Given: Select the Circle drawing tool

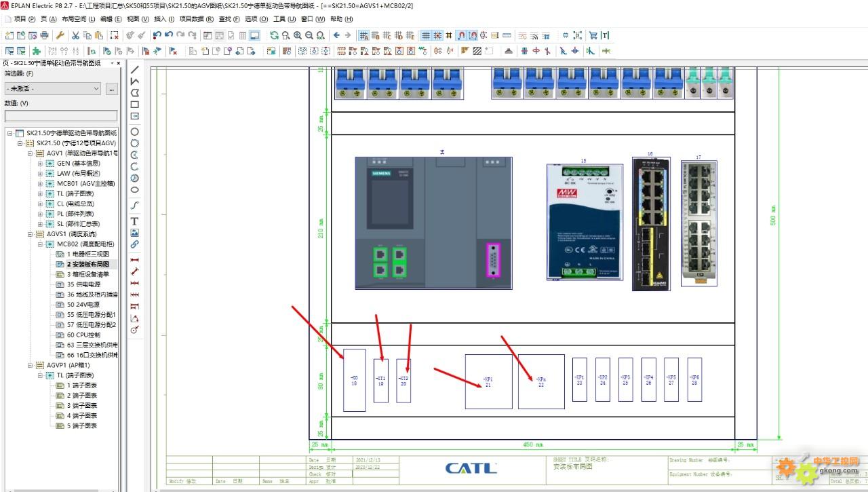Looking at the screenshot, I should coord(135,132).
